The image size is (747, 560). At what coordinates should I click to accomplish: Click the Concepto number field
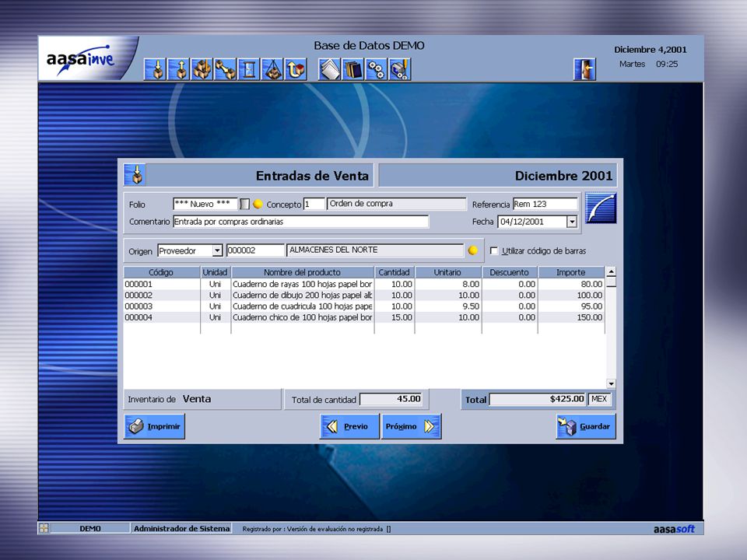point(314,204)
